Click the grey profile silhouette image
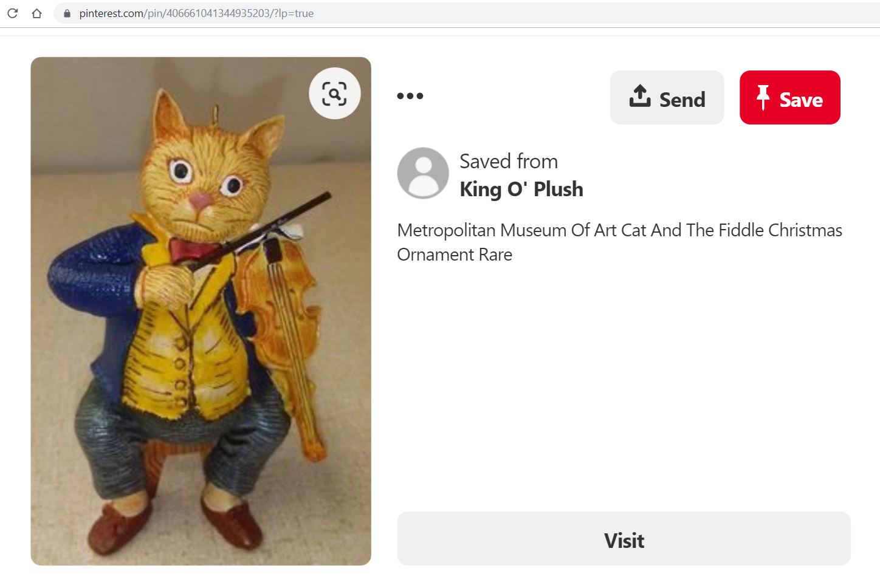 point(423,173)
